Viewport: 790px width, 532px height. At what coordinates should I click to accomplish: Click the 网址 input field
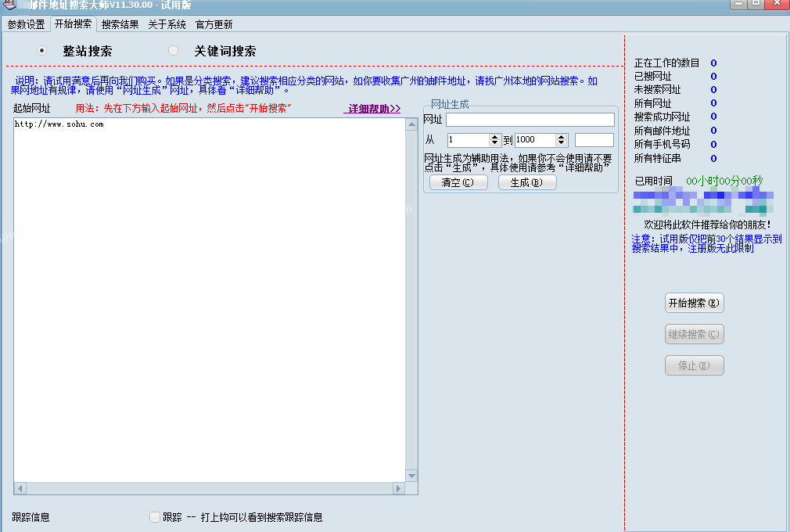point(530,120)
